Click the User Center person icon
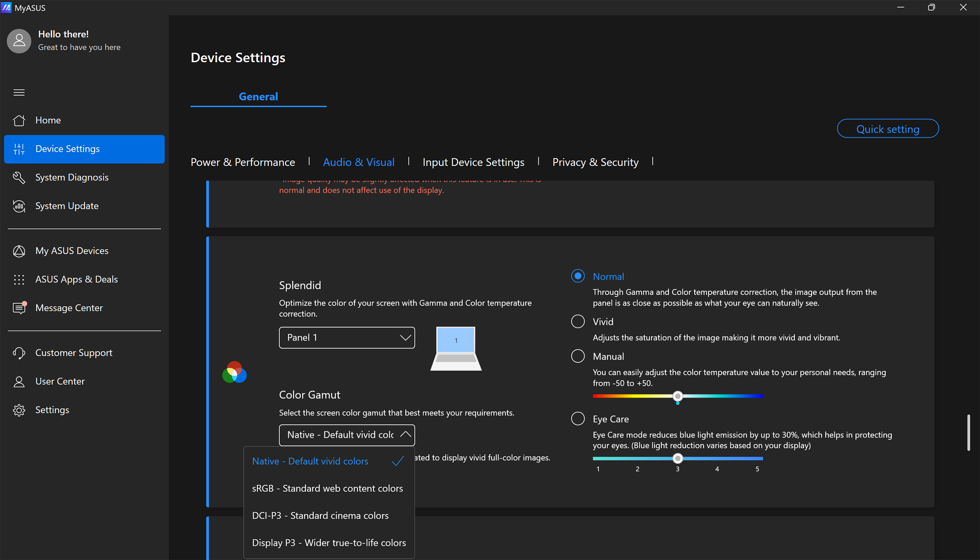 (19, 381)
